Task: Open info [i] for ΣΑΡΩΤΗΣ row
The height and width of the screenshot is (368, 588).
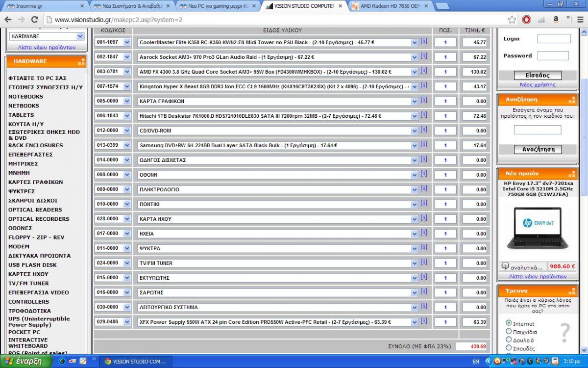Action: (424, 291)
